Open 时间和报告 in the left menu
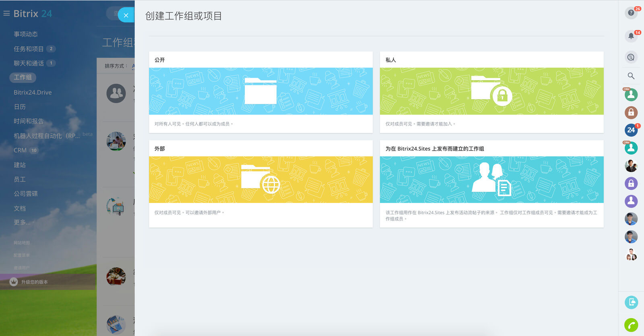644x336 pixels. pyautogui.click(x=29, y=121)
